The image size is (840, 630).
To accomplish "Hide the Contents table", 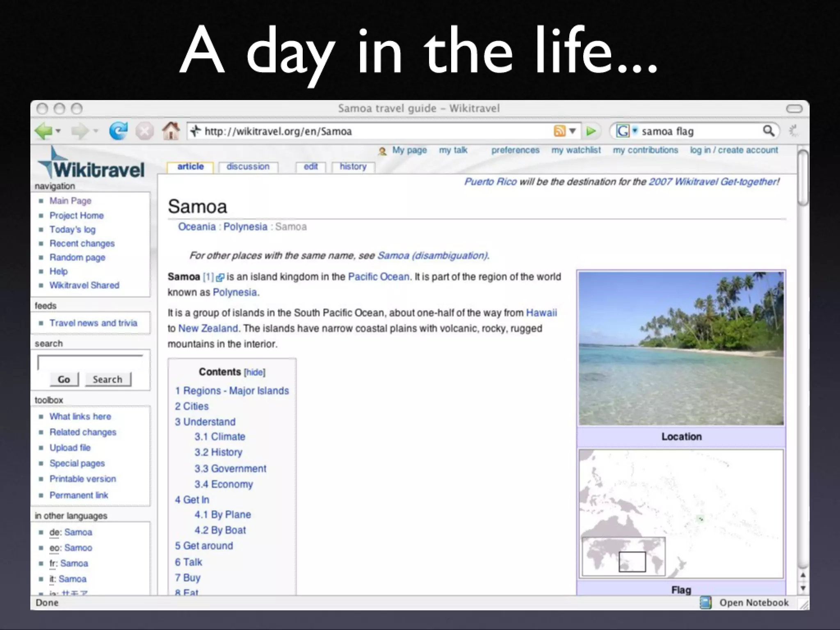I will [x=255, y=372].
